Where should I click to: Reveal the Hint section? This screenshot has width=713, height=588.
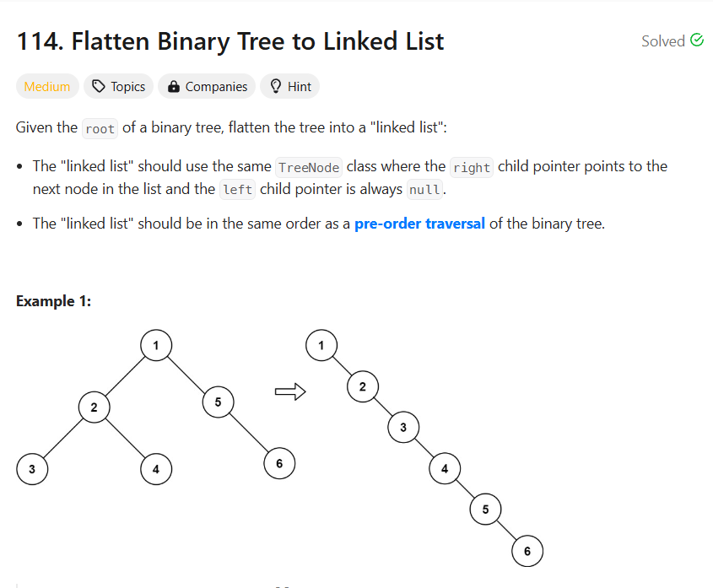pyautogui.click(x=290, y=86)
